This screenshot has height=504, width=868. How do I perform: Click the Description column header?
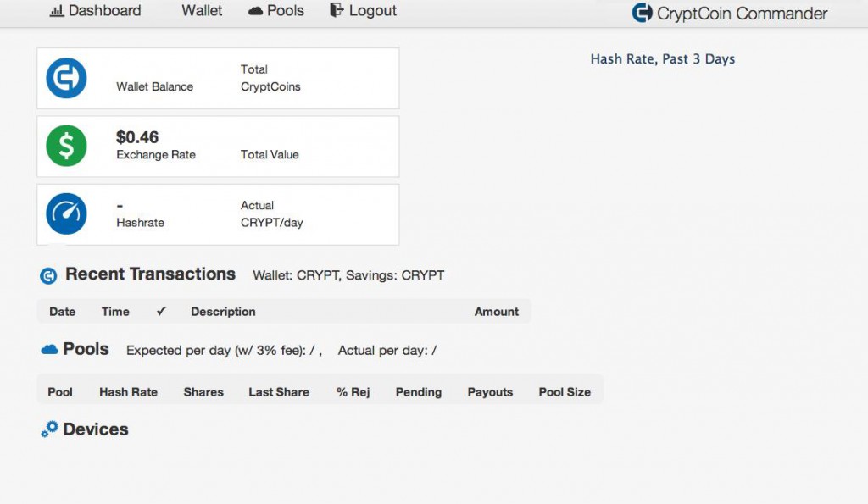[223, 312]
